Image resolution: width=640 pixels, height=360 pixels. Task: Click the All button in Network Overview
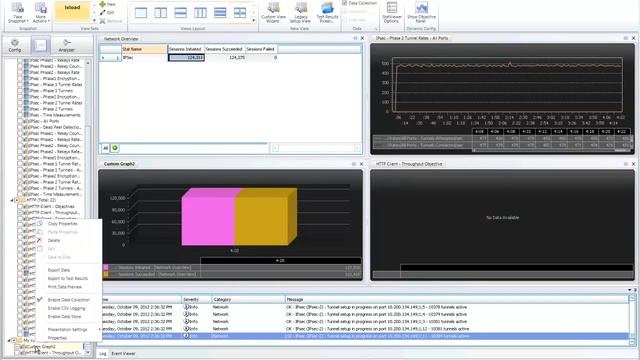105,148
